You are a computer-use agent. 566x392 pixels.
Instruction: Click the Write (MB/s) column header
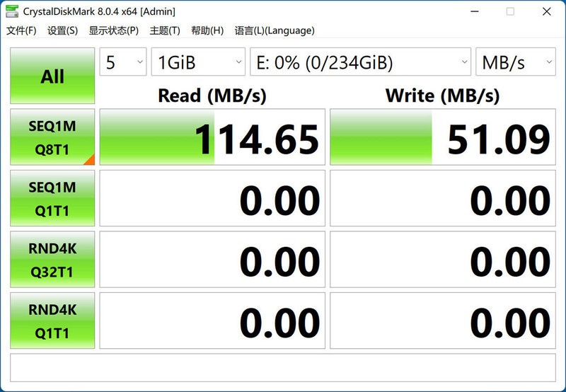pyautogui.click(x=443, y=96)
